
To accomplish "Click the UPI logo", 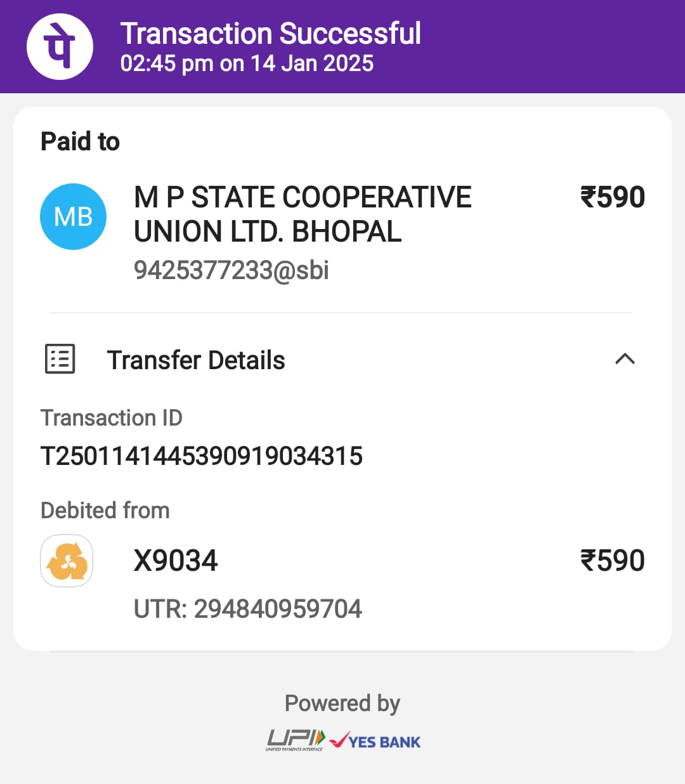I will point(296,740).
